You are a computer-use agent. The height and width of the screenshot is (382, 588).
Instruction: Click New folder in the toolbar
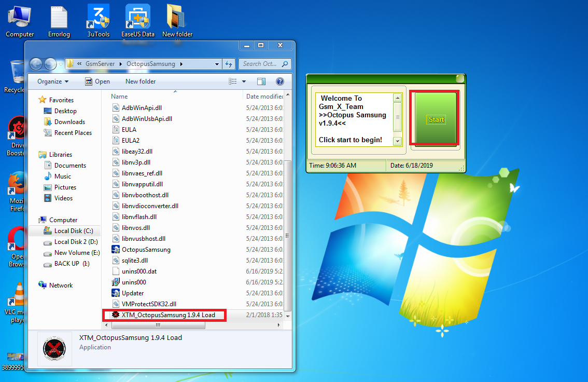point(141,81)
